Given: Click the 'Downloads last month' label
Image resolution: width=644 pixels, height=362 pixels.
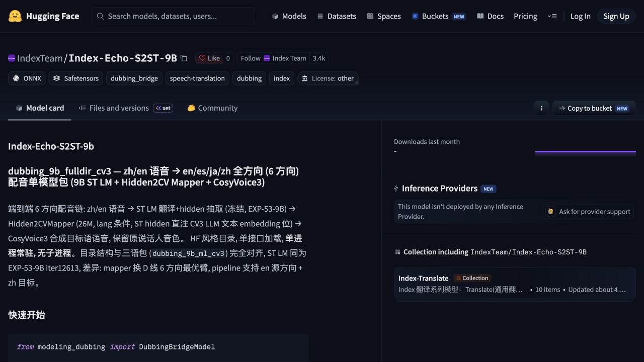Looking at the screenshot, I should point(427,142).
